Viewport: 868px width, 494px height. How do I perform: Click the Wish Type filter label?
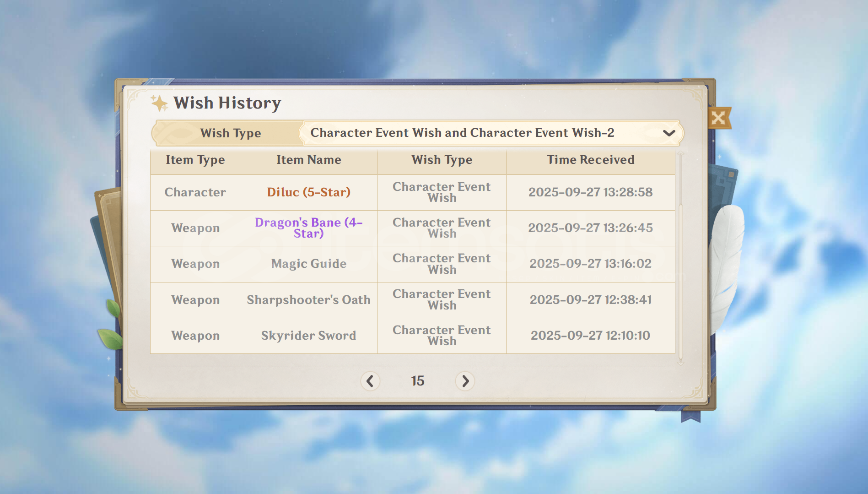click(x=230, y=133)
